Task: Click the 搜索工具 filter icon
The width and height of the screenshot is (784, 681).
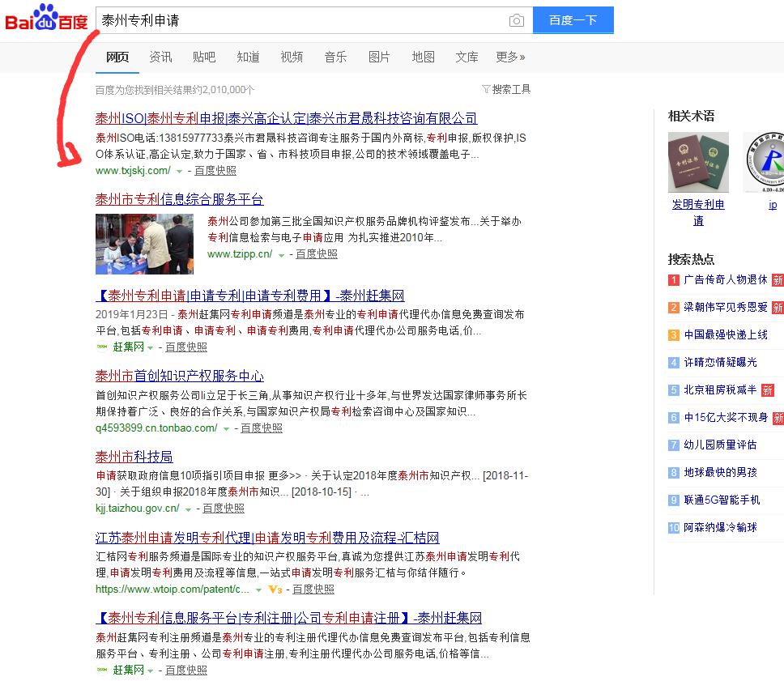Action: tap(485, 89)
